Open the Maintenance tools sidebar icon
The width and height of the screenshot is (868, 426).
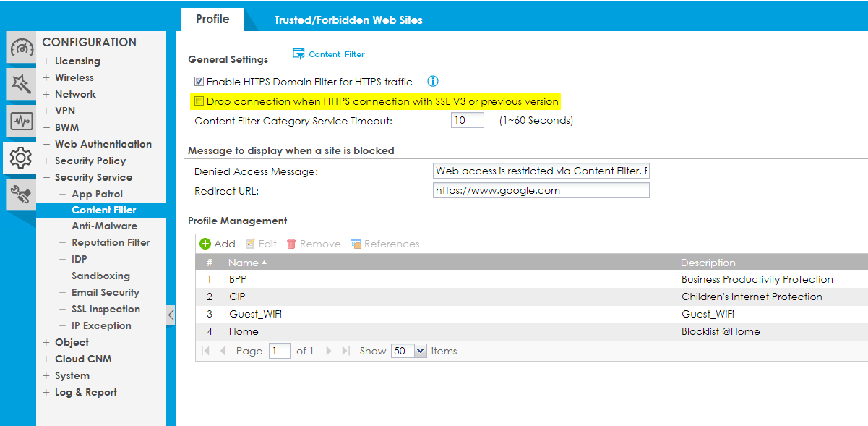(21, 193)
